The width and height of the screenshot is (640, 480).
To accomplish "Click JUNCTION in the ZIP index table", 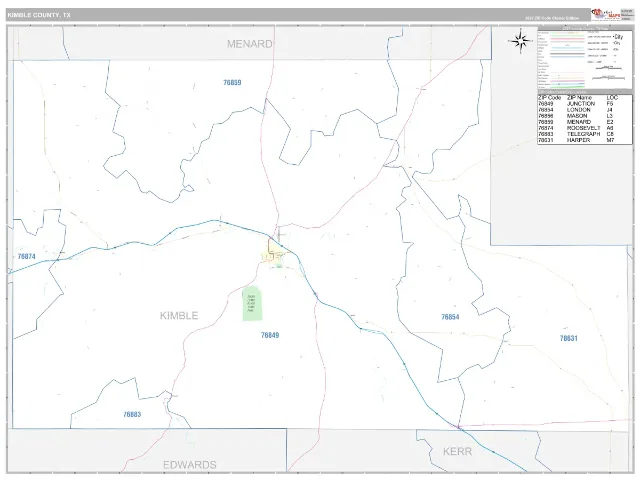I will tap(581, 104).
